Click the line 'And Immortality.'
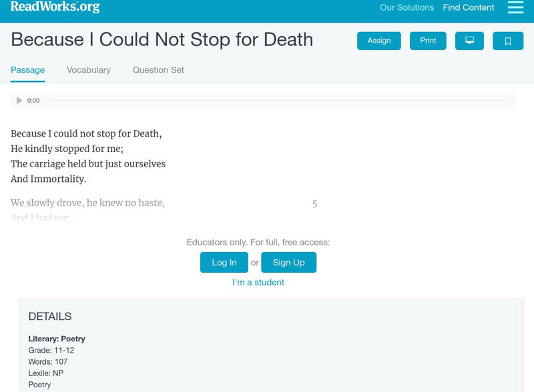The height and width of the screenshot is (392, 534). [x=48, y=179]
